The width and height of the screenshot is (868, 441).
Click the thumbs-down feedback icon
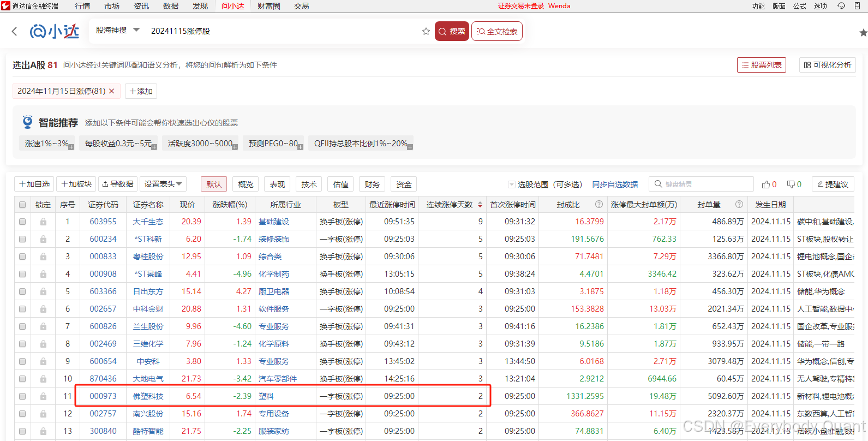pyautogui.click(x=791, y=184)
